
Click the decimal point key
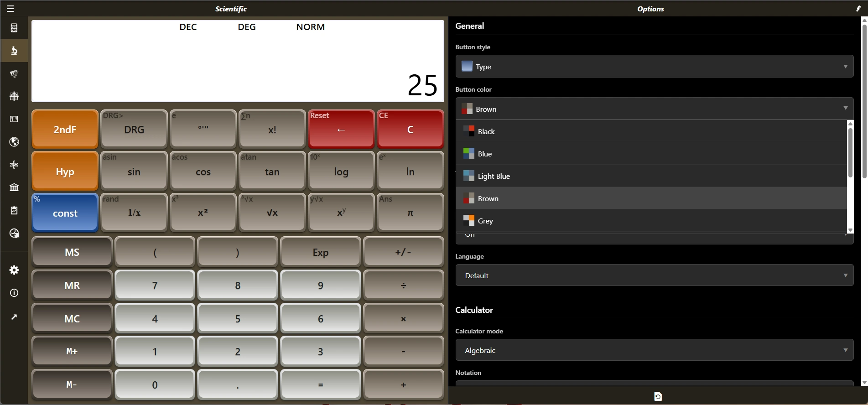click(238, 384)
